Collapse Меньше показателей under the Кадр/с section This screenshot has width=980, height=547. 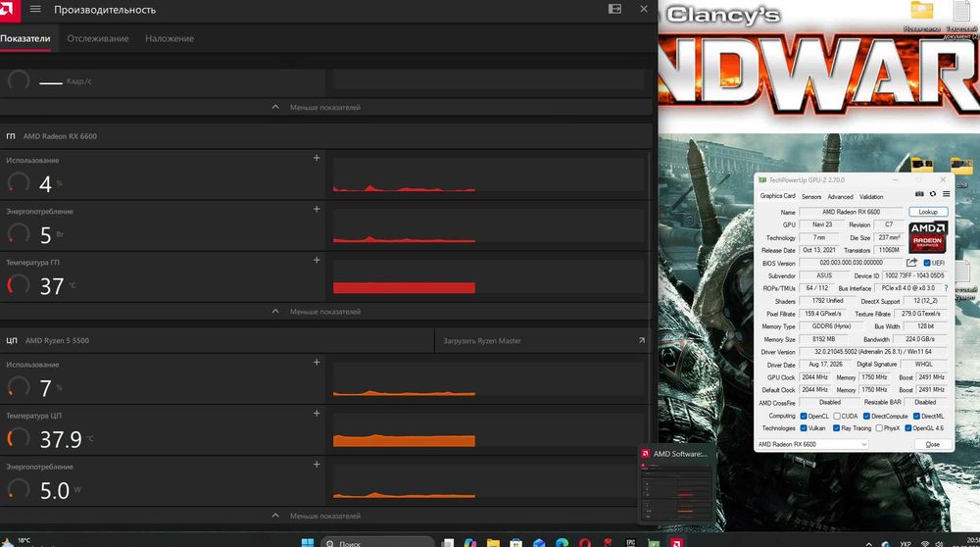(x=317, y=107)
